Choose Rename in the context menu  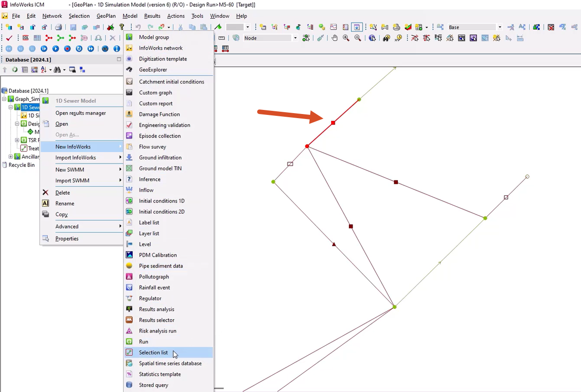82,203
